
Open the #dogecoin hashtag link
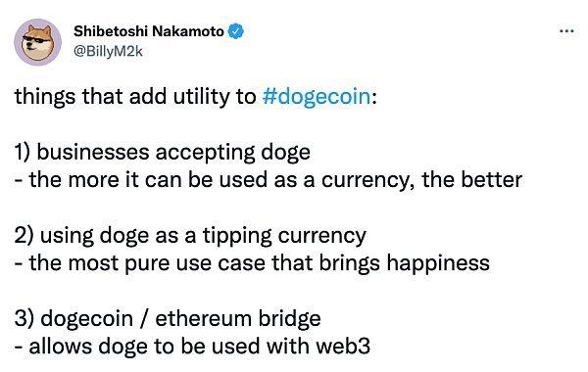317,96
